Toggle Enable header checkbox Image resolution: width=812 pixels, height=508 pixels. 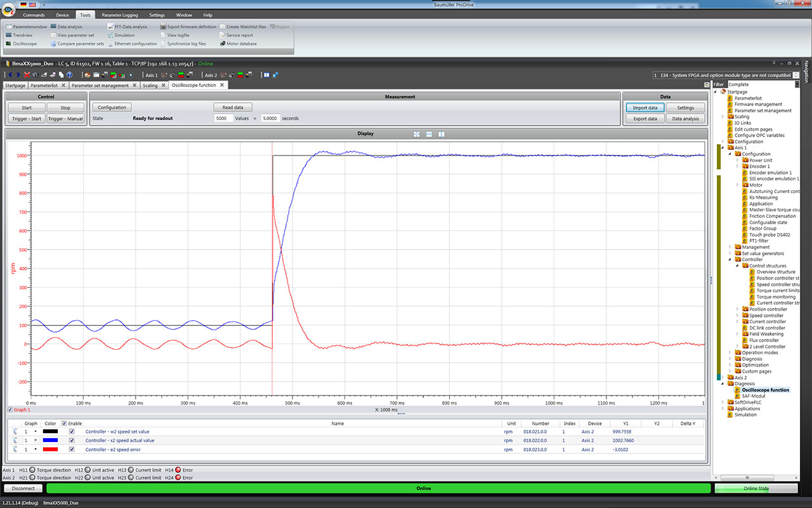(64, 423)
